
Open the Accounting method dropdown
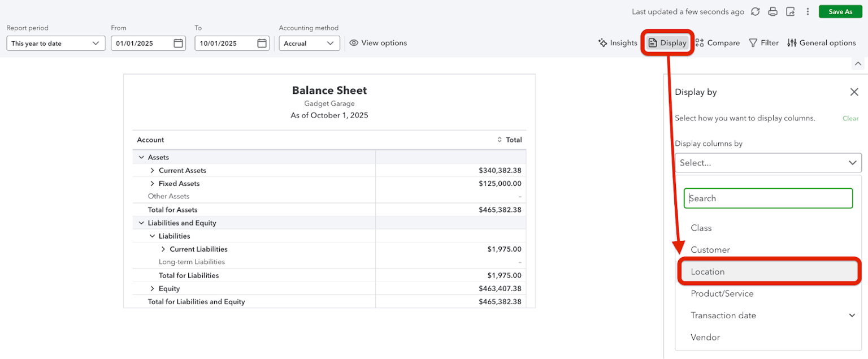[309, 43]
